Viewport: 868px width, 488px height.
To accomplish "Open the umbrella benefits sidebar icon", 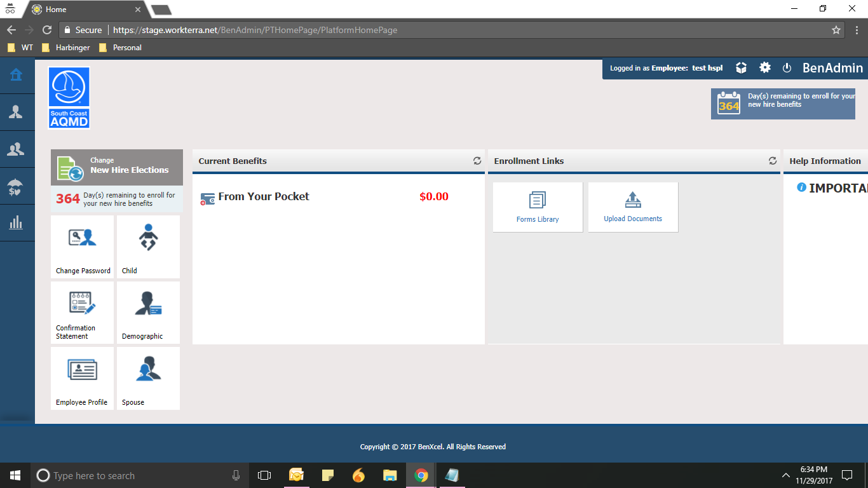I will (x=16, y=186).
